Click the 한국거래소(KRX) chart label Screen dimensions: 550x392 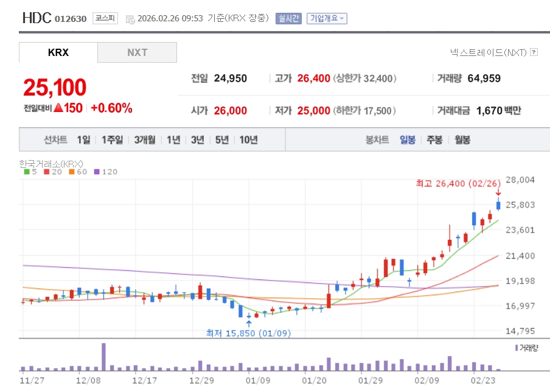click(51, 164)
